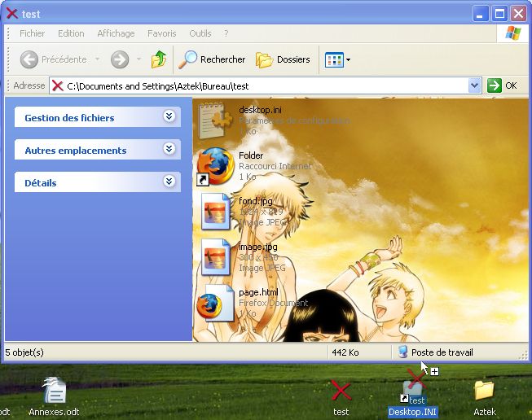The image size is (532, 420).
Task: Expand the Autres emplacements panel
Action: 169,150
